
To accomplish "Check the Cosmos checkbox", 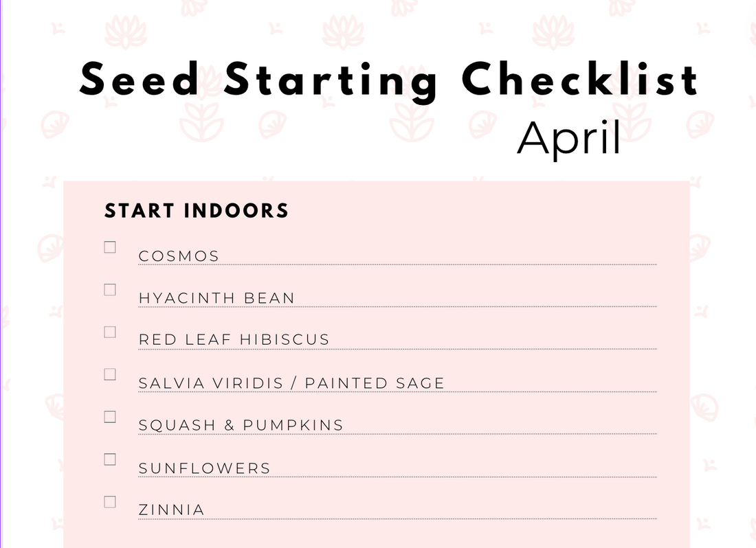I will tap(110, 247).
